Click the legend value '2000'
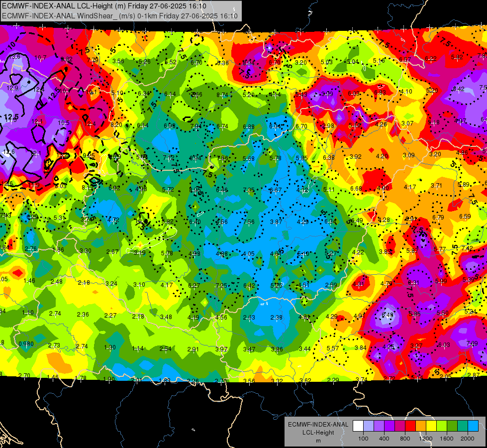 click(x=468, y=439)
